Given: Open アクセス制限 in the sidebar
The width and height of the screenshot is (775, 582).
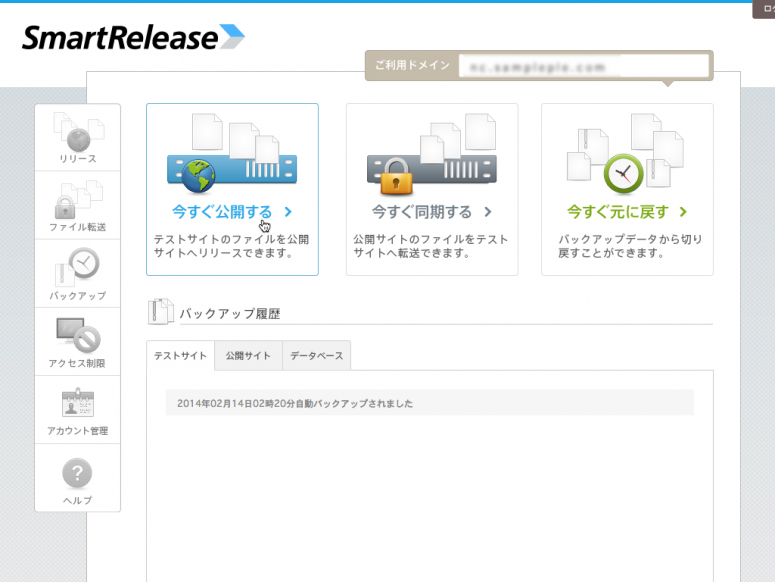Looking at the screenshot, I should 77,341.
